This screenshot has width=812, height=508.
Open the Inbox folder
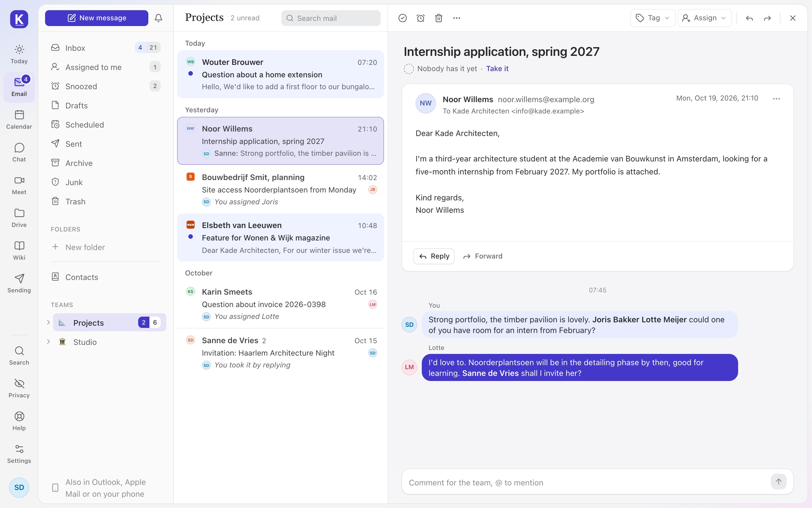[x=105, y=48]
